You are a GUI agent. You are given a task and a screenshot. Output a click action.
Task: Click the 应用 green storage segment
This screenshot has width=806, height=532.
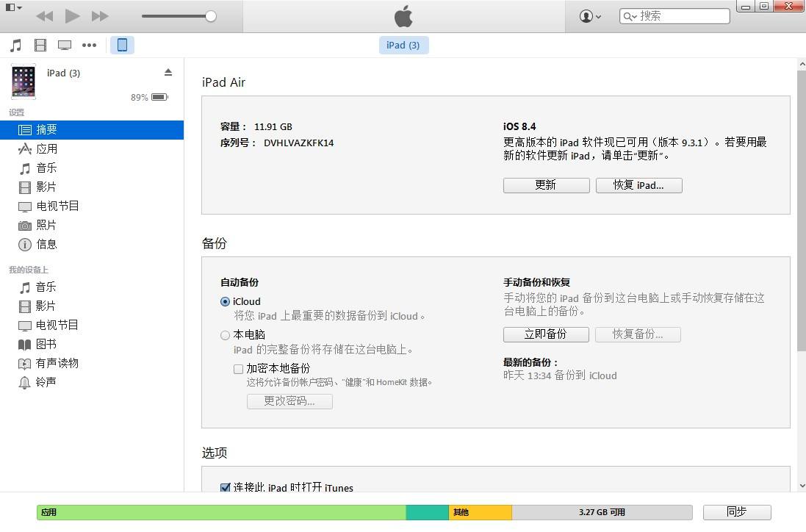(x=222, y=512)
